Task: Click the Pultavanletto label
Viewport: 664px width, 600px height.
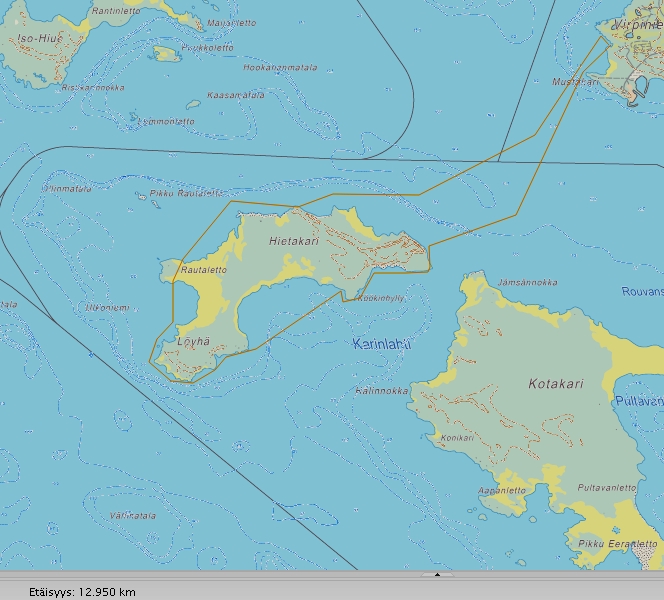Action: point(606,488)
